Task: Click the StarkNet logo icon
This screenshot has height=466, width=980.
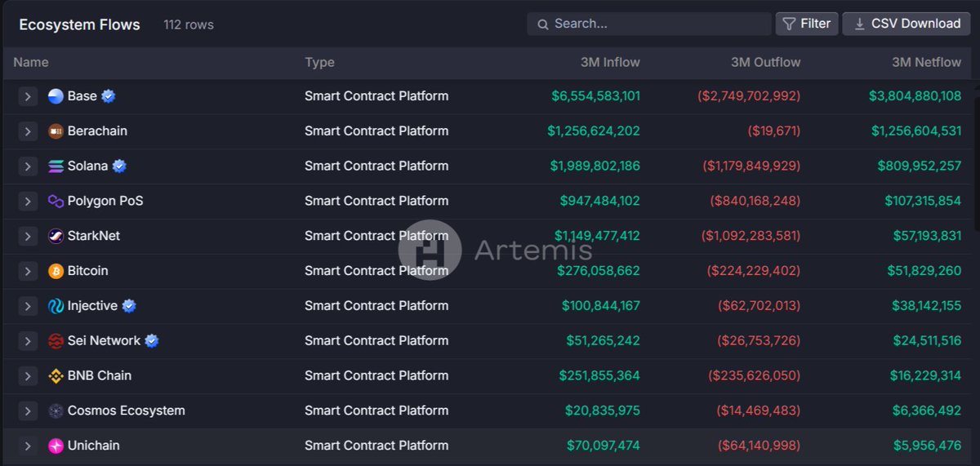Action: (x=56, y=237)
